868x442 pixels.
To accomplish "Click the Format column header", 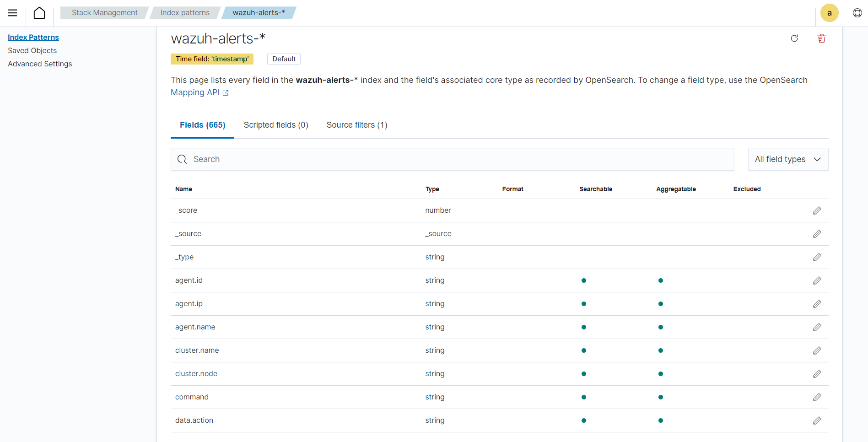I will [x=512, y=189].
